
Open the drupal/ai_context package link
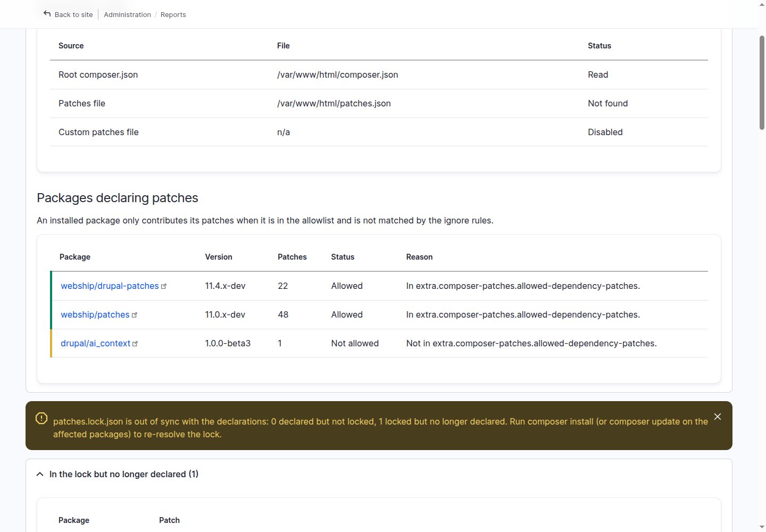95,343
